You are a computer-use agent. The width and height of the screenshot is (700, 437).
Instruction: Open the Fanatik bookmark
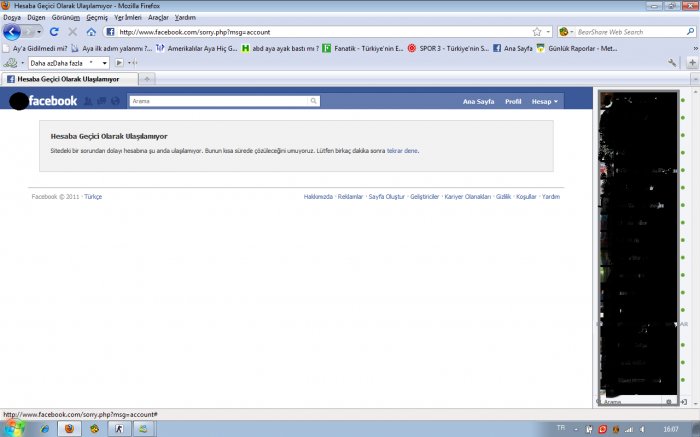pyautogui.click(x=363, y=48)
